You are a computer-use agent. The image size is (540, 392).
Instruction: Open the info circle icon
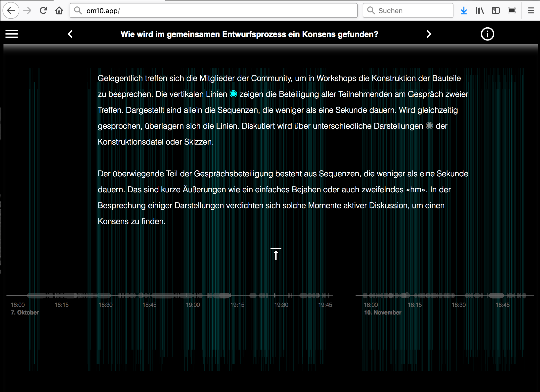click(x=487, y=34)
